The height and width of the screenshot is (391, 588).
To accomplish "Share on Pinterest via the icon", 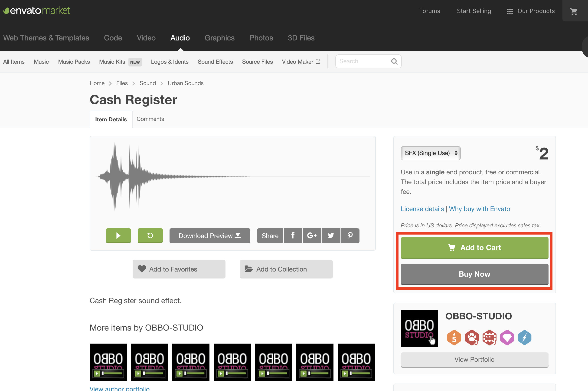I will coord(350,235).
